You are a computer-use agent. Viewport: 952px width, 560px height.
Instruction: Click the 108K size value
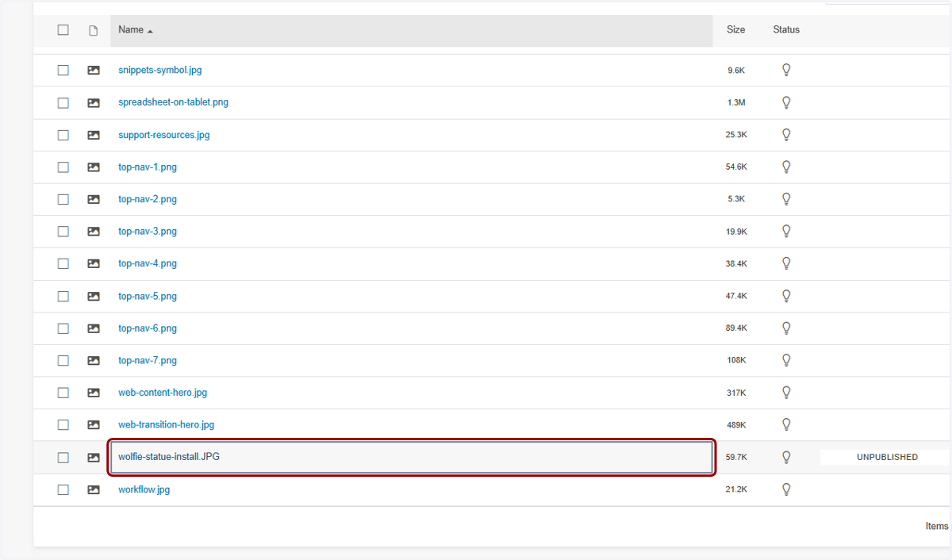tap(736, 361)
